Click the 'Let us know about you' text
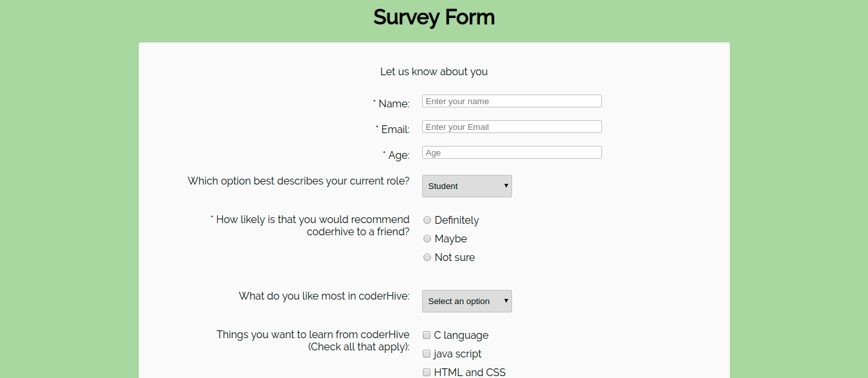The image size is (868, 378). pyautogui.click(x=434, y=71)
